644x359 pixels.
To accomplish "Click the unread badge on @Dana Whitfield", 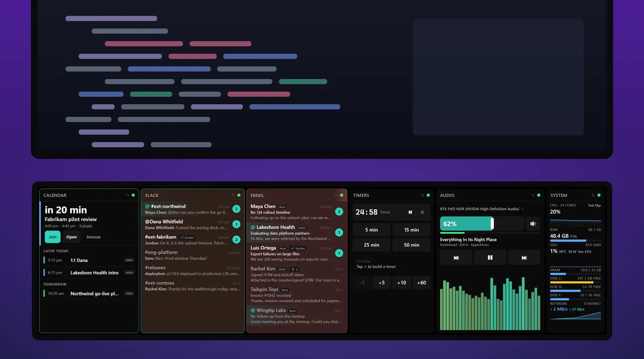I will (236, 224).
